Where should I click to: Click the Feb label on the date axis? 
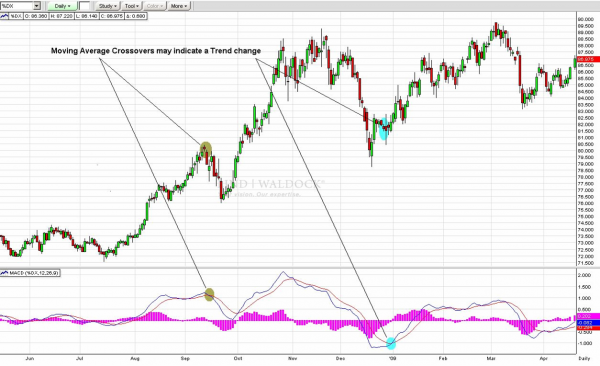[443, 359]
